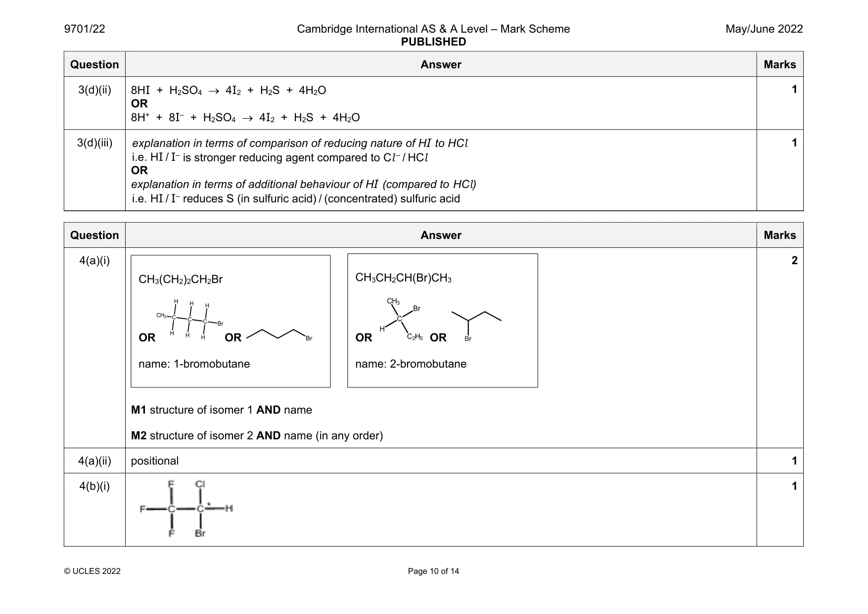Click the 'PUBLISHED' heading
Viewport: 868px width, 614px height.
pos(433,42)
